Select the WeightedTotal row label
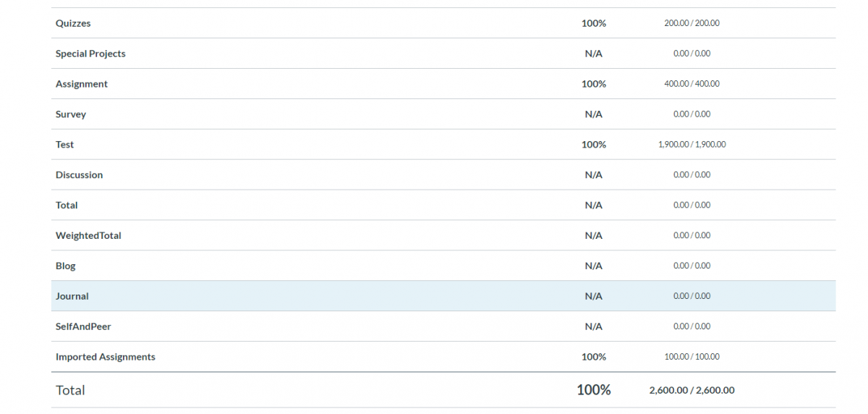868x414 pixels. pyautogui.click(x=88, y=236)
